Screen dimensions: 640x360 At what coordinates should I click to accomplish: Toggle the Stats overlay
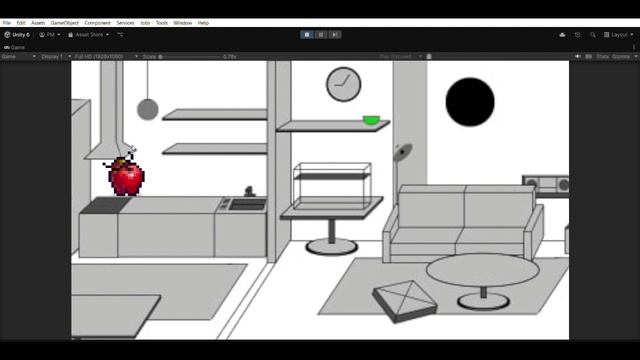[602, 56]
